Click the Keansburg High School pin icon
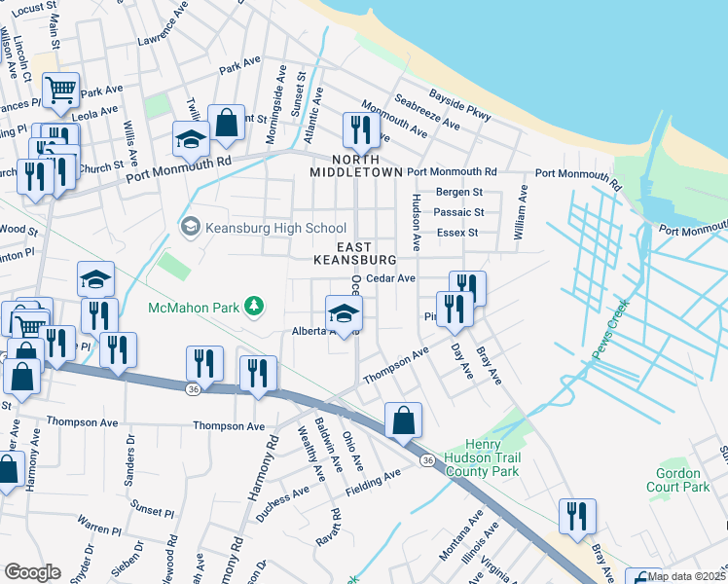 coord(190,228)
